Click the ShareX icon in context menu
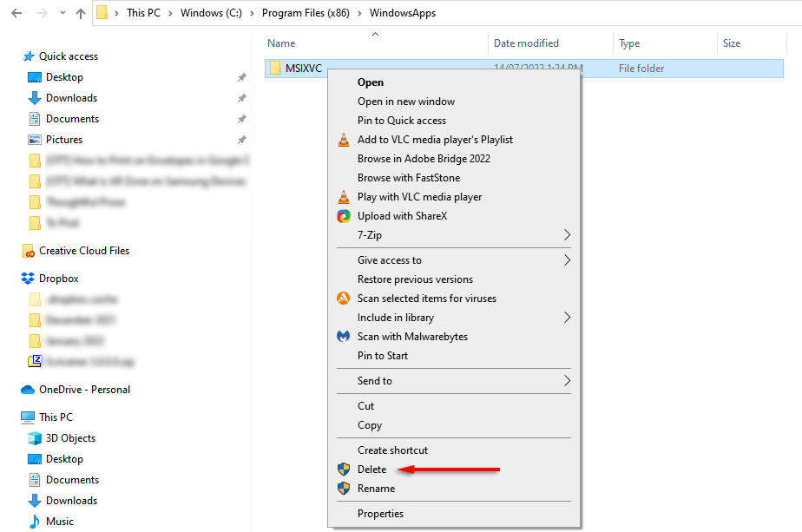This screenshot has width=802, height=532. [x=343, y=216]
